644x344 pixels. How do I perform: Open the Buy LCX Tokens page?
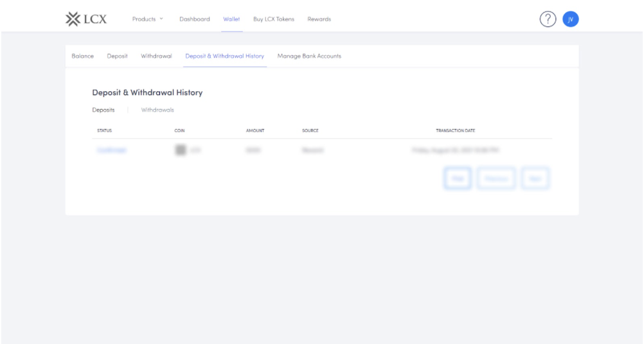pyautogui.click(x=274, y=19)
